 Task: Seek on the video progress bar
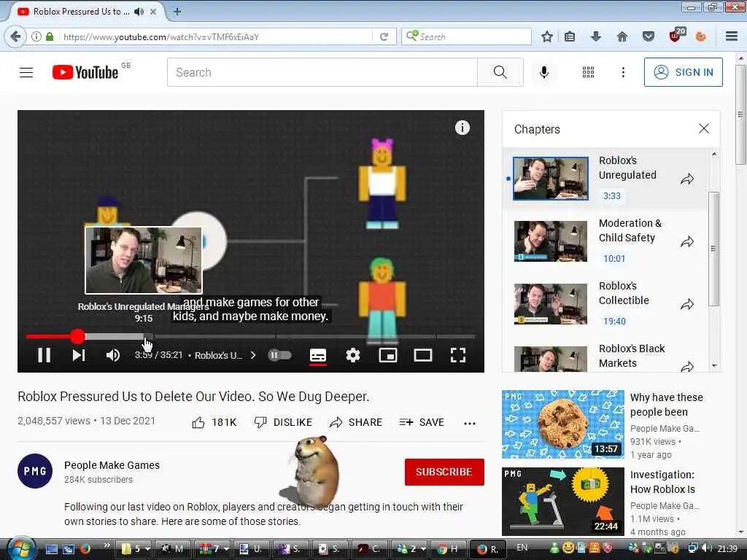[x=251, y=337]
